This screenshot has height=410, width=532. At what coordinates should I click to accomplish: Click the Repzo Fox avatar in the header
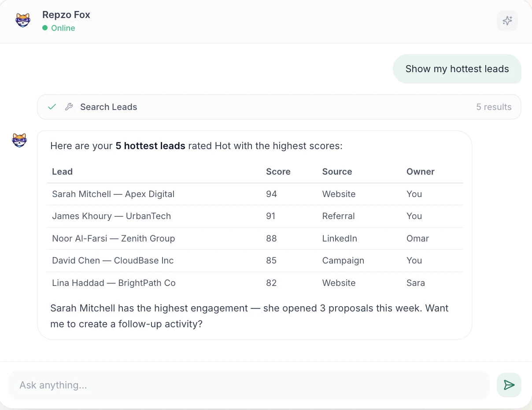point(23,20)
